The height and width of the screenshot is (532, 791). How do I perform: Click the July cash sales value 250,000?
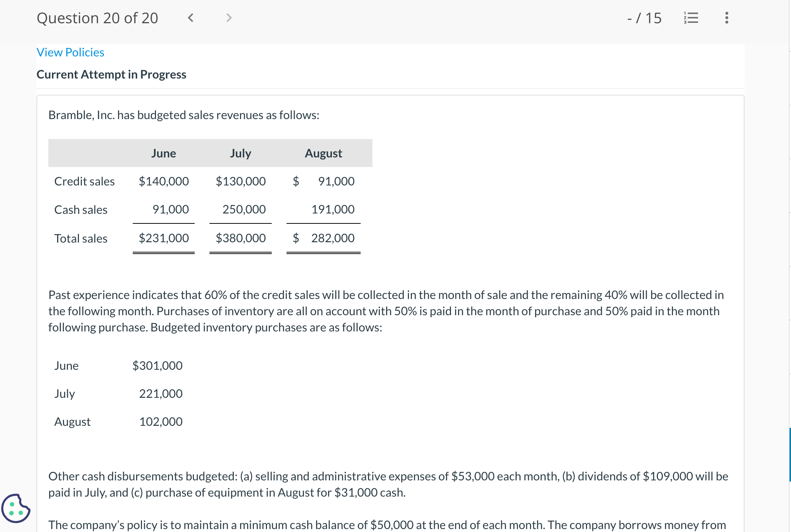tap(244, 209)
